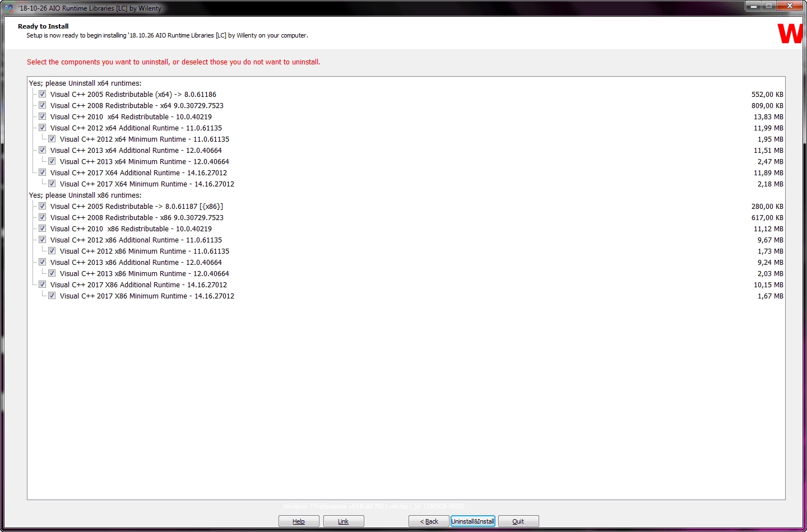Click the 'Ready to Install' heading
The width and height of the screenshot is (807, 532).
tap(43, 26)
